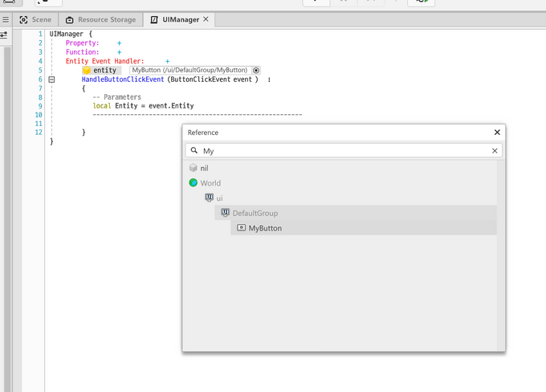Click the Entity Event Handler: label
The height and width of the screenshot is (392, 546).
click(x=105, y=61)
